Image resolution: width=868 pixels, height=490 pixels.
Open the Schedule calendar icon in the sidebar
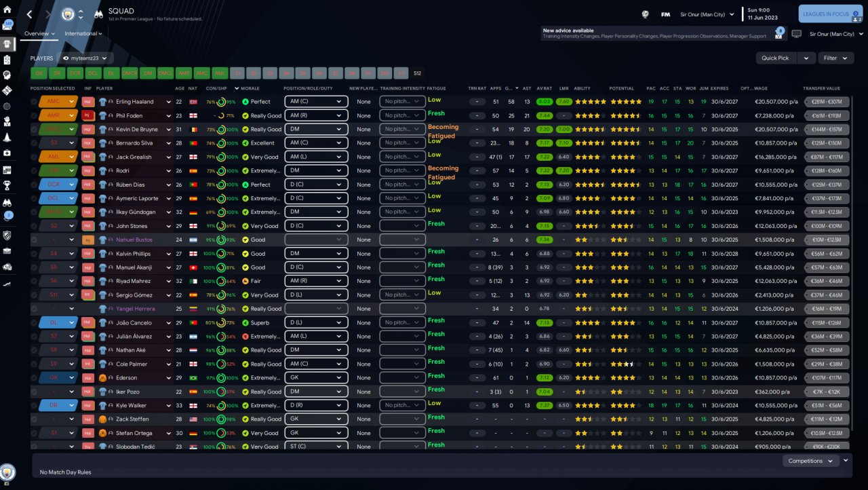tap(7, 169)
